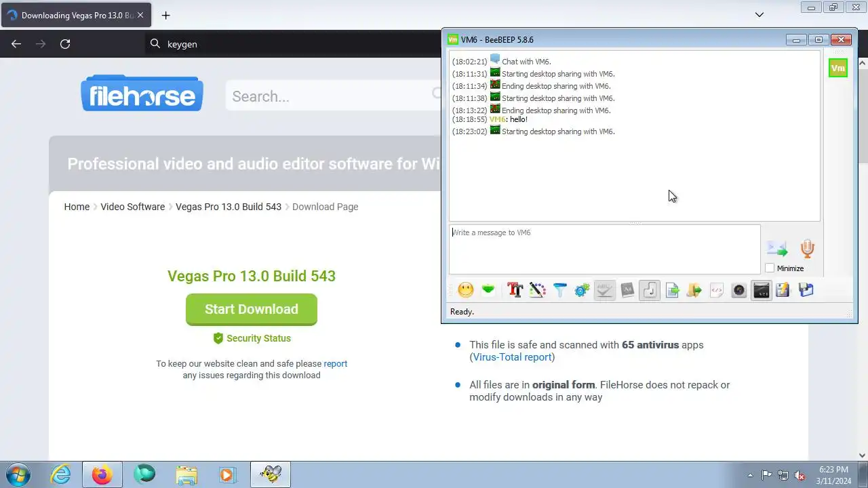Enable the Minimize checkbox in BeeBEEP

[x=770, y=268]
